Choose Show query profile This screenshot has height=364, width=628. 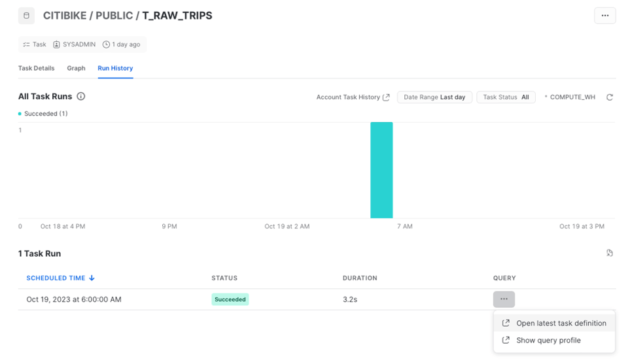click(554, 340)
